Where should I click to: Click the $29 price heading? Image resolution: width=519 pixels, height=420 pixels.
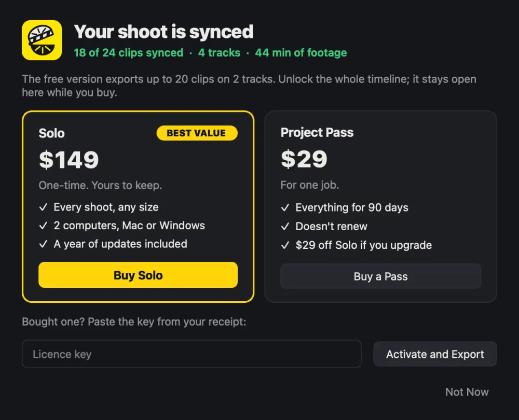(304, 159)
